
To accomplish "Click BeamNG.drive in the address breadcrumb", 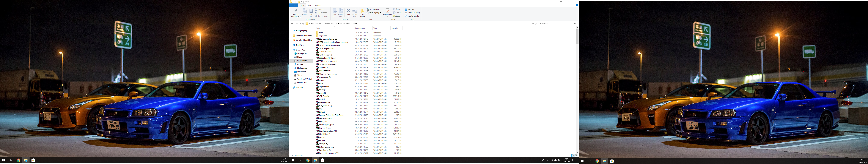I will point(344,24).
